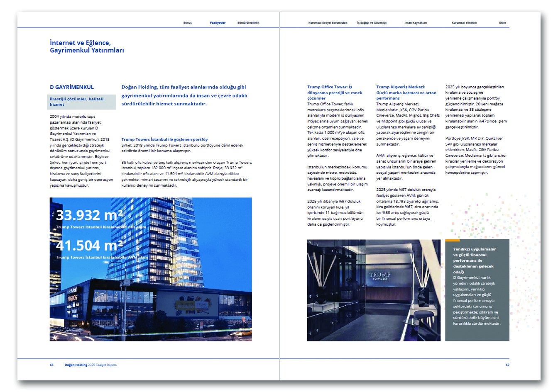
Task: Select the "41.504 m²" figure on the photo
Action: pos(90,245)
